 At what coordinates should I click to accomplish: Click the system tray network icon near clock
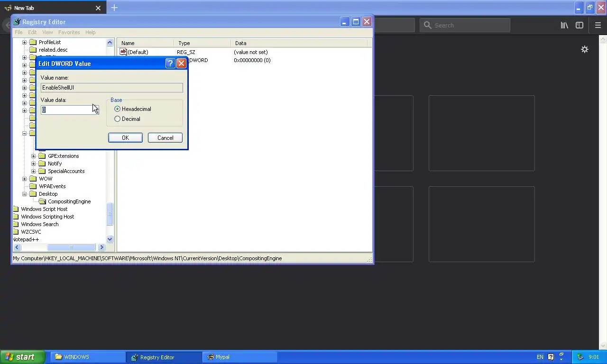pos(580,357)
